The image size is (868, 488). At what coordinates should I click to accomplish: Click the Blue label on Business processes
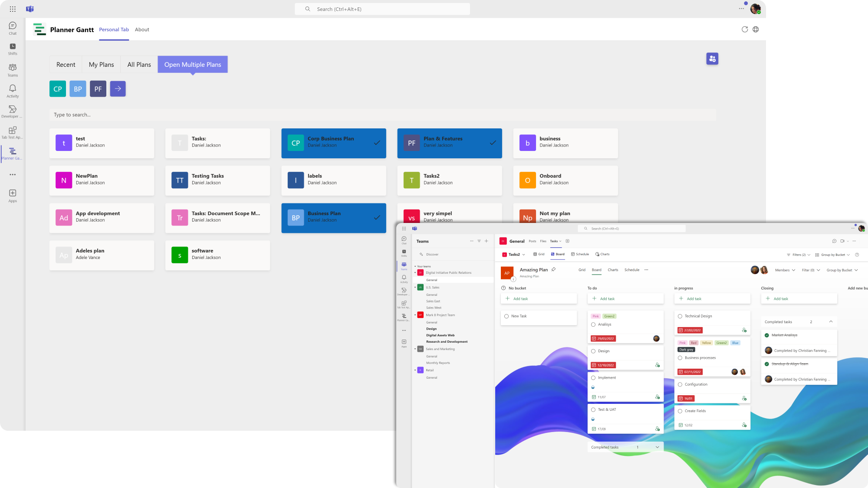point(735,343)
